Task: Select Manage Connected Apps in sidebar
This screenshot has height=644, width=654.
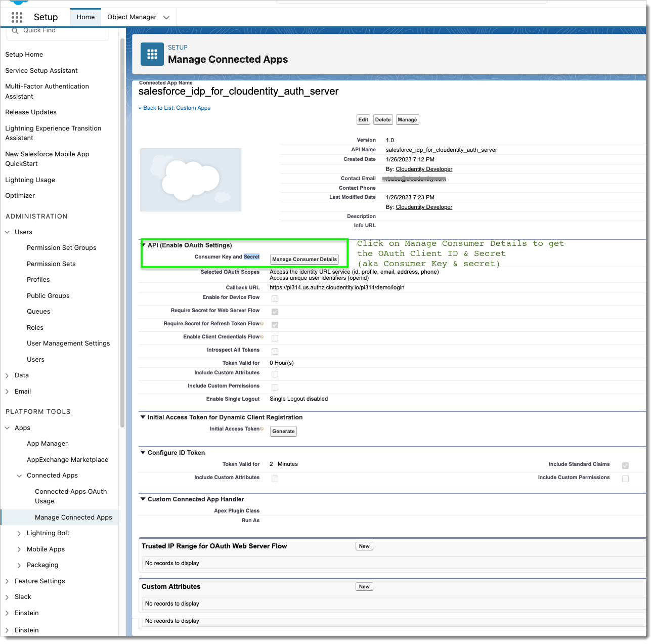Action: tap(73, 518)
